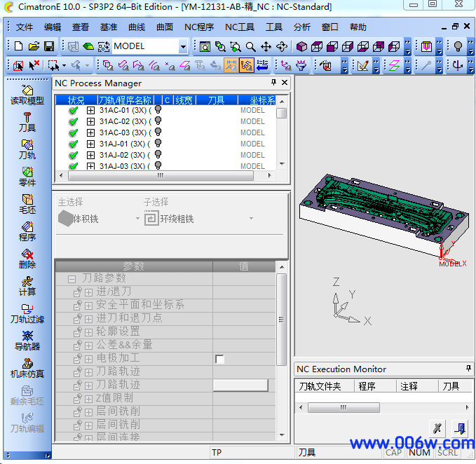Select the pan (four-arrow) view icon
Screen dimensions: 476x464
pos(266,47)
